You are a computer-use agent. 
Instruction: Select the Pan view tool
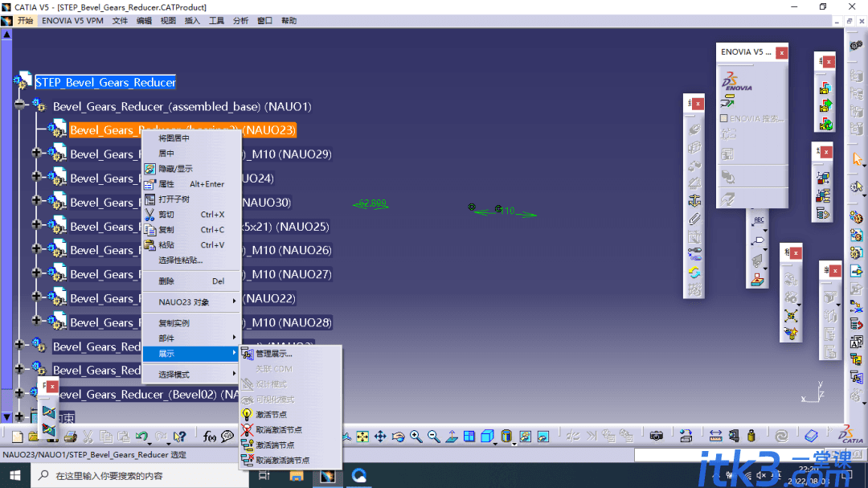(380, 437)
